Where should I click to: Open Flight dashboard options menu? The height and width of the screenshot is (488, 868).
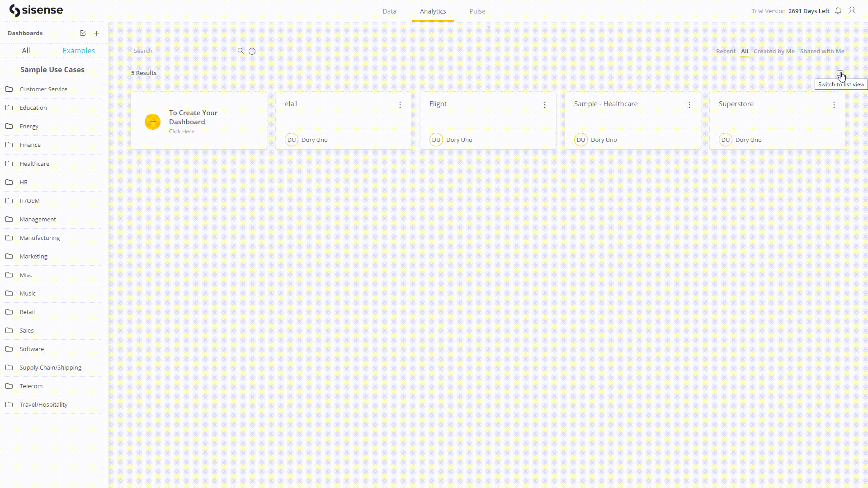[x=545, y=105]
